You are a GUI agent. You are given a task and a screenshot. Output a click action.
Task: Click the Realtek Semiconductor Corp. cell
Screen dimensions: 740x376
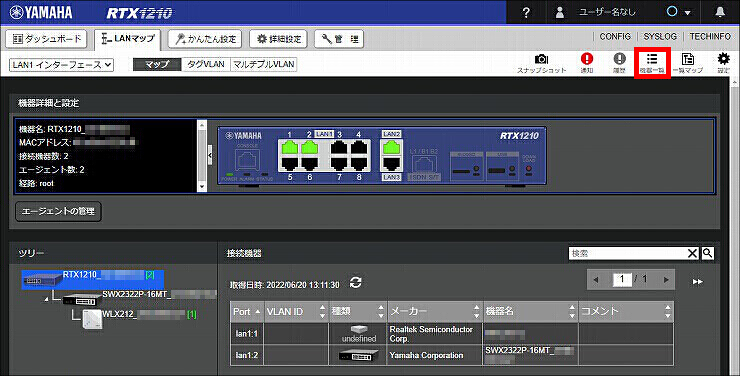(435, 333)
